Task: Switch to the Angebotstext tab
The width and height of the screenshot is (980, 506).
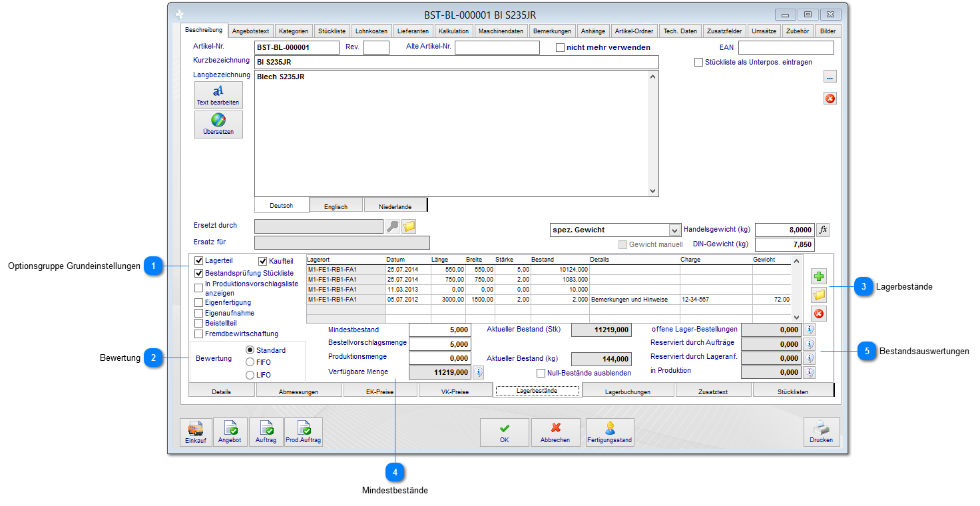Action: (250, 31)
